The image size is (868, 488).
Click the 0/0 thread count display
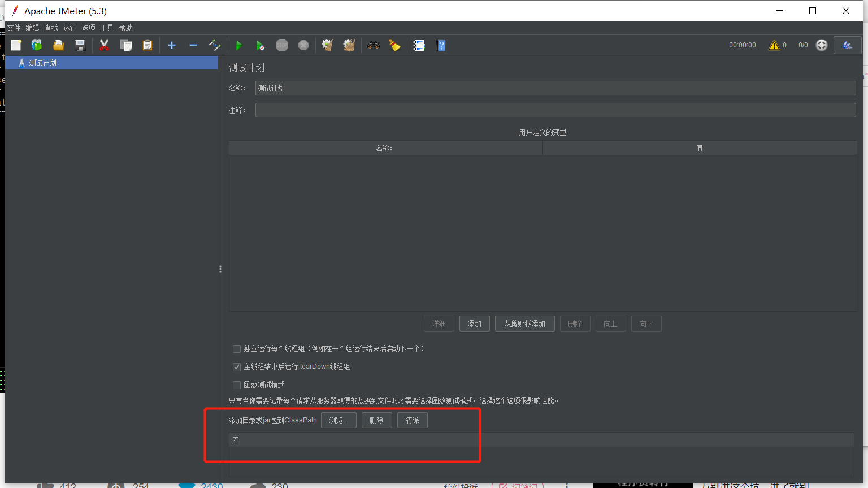point(803,45)
